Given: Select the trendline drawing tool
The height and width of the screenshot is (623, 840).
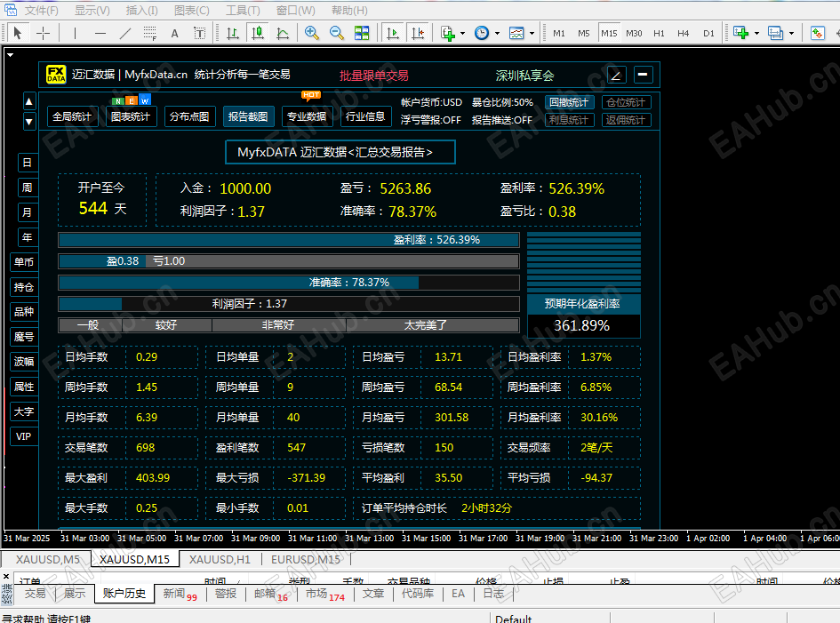Looking at the screenshot, I should pyautogui.click(x=124, y=33).
